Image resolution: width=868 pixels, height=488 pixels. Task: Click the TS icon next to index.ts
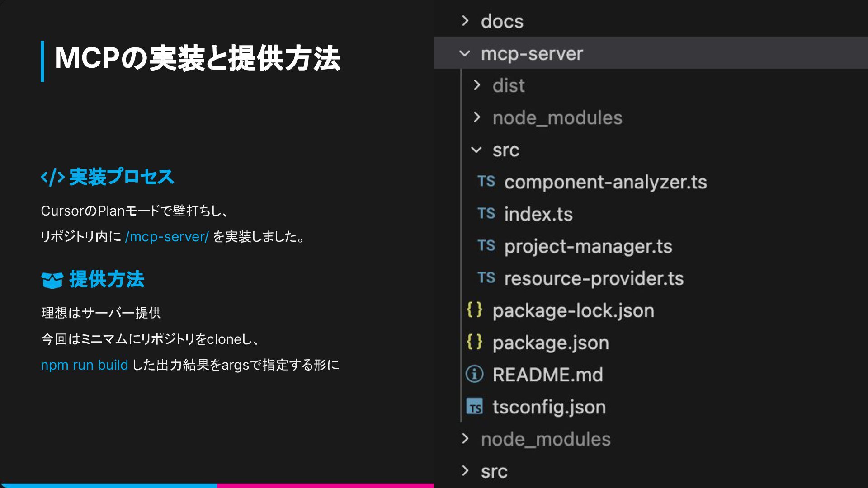[486, 213]
